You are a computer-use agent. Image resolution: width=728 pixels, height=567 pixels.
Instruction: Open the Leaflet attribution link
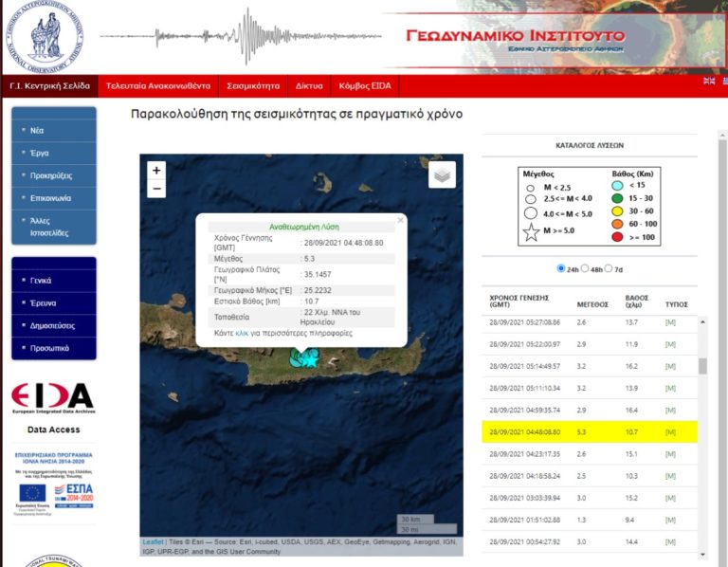(153, 542)
